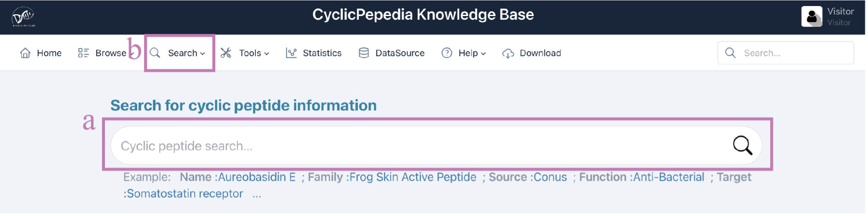Click the Frog Skin Active Peptide link
The image size is (868, 216).
413,177
